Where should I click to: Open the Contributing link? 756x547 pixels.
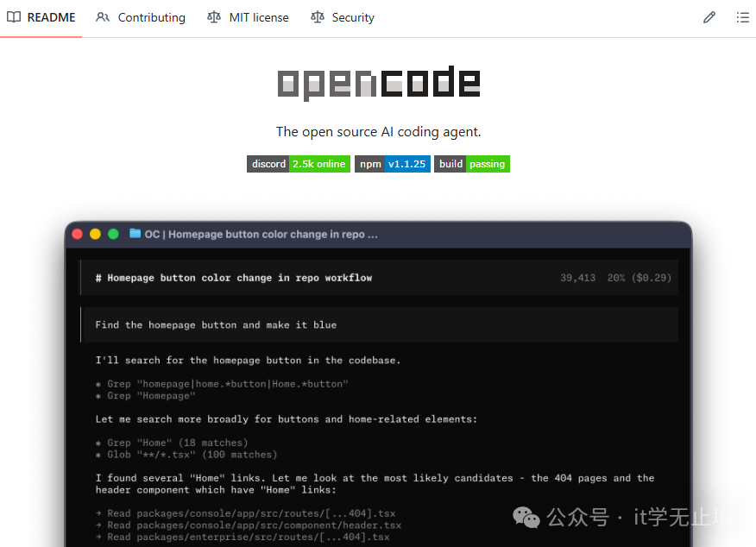coord(151,17)
